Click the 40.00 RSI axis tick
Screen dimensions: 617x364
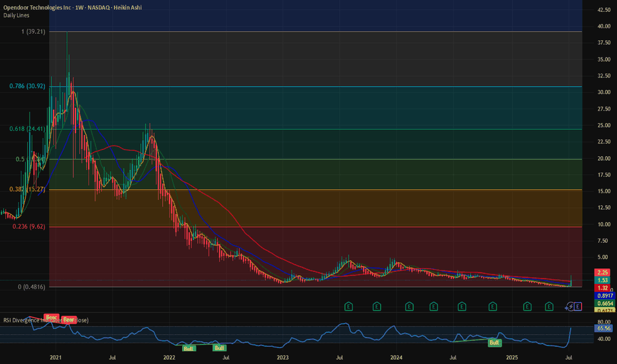[604, 338]
